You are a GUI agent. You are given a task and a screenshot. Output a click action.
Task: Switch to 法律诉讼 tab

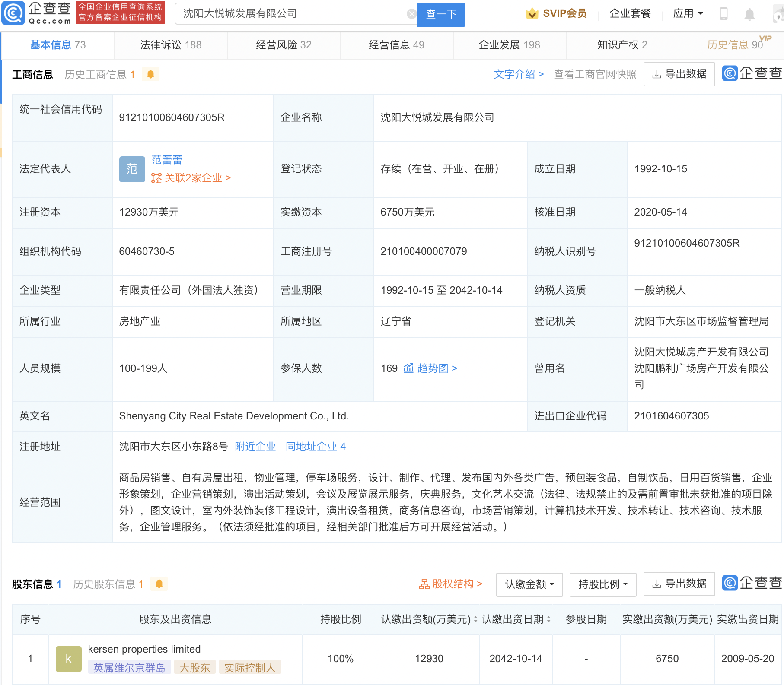(171, 45)
